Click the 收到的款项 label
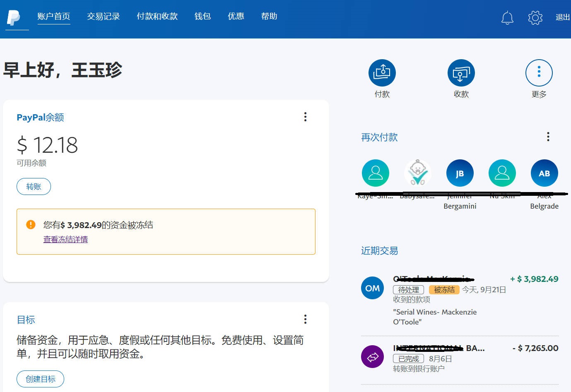This screenshot has width=571, height=392. click(412, 299)
